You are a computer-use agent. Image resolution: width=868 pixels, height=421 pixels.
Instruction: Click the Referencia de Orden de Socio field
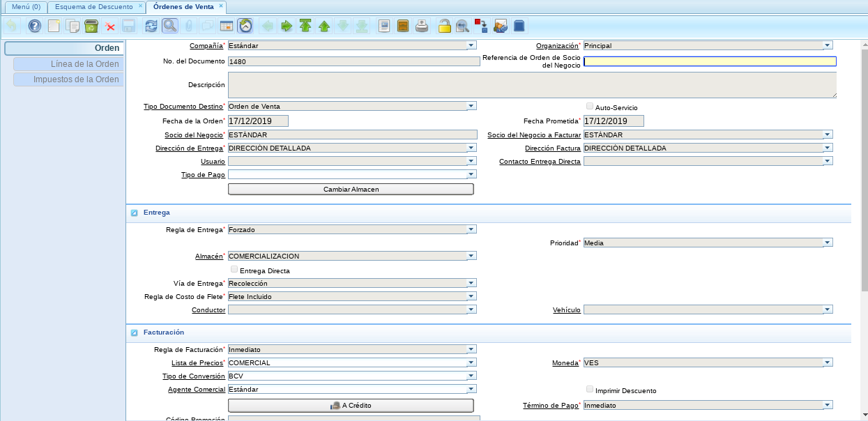tap(709, 61)
